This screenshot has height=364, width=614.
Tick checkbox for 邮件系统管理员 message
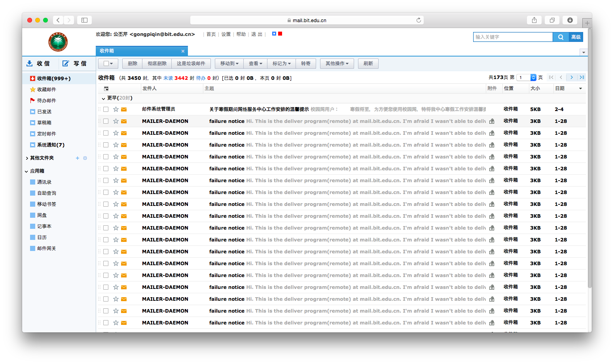106,109
